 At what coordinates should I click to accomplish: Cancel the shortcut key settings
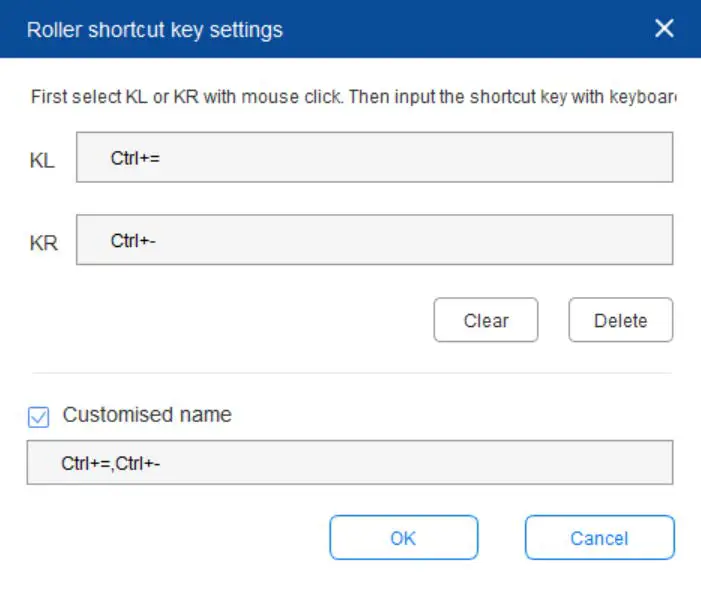(599, 538)
